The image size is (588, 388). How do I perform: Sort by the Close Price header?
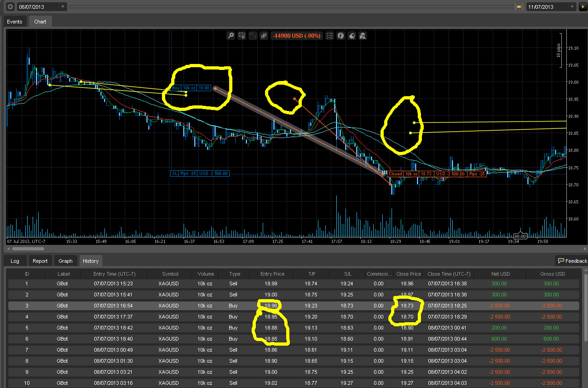(x=409, y=274)
